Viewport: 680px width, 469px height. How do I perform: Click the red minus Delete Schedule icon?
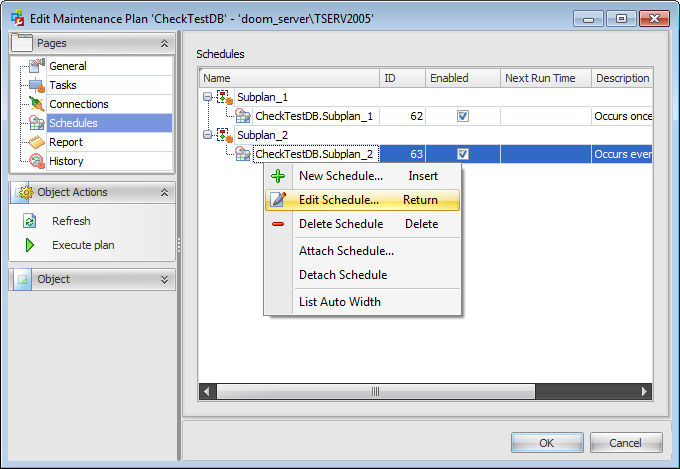tap(278, 224)
